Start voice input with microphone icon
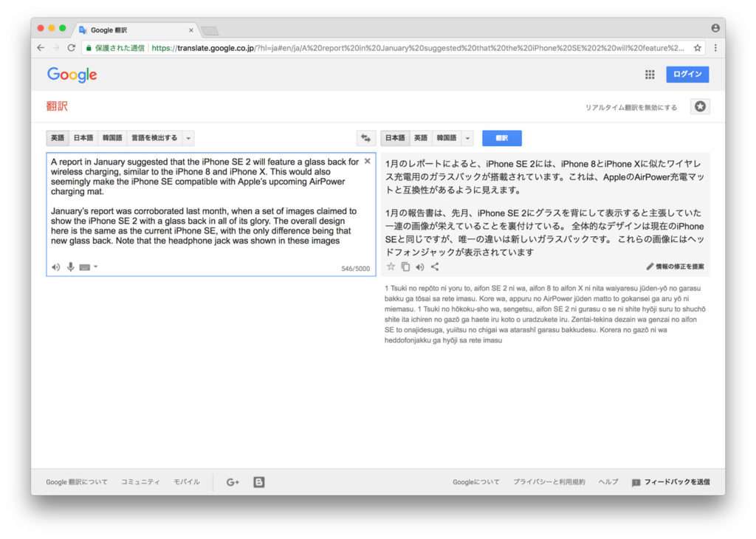Viewport: 756px width, 539px height. point(70,267)
